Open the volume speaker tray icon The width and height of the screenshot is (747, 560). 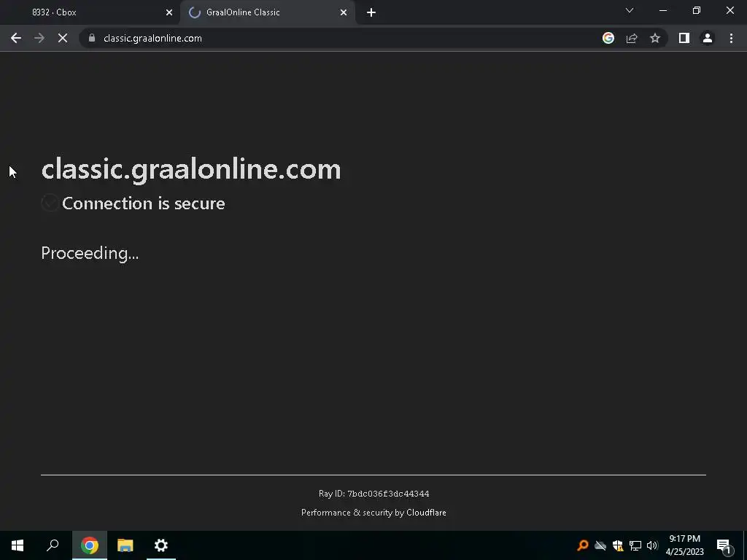[x=652, y=545]
